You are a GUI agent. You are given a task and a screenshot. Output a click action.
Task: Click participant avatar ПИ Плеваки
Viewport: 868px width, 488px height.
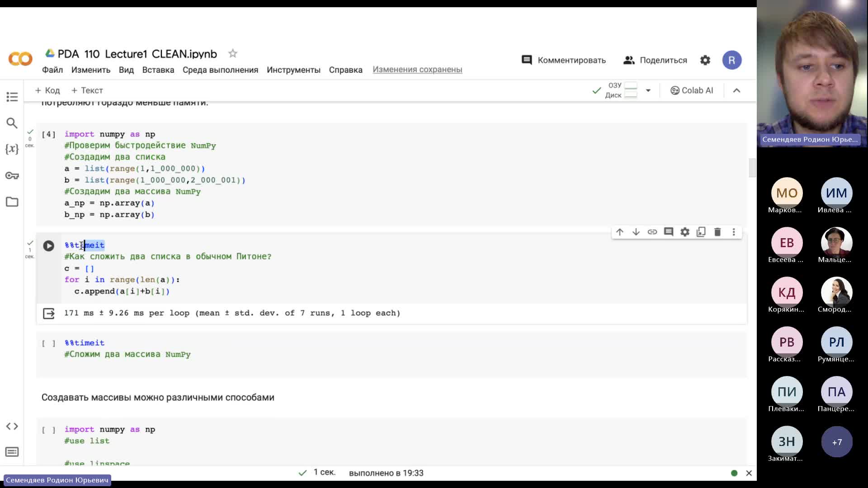[787, 392]
